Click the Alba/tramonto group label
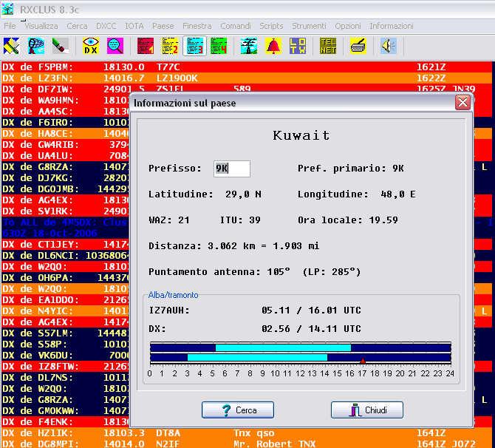The height and width of the screenshot is (448, 495). (x=173, y=295)
